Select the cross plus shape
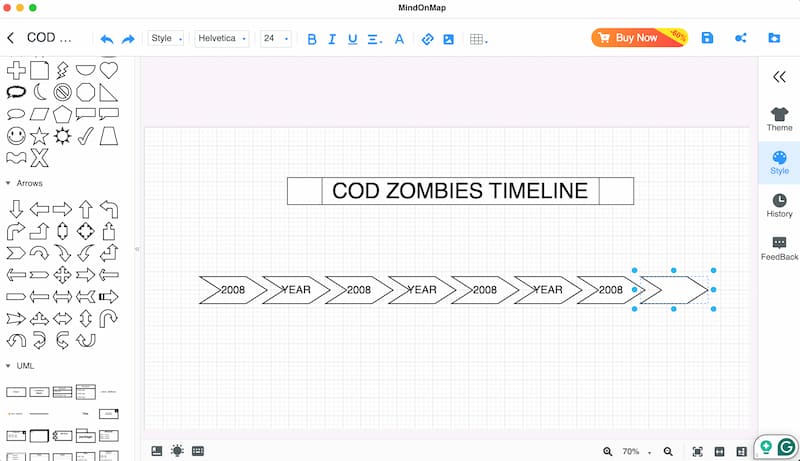Viewport: 800px width, 461px height. pos(16,70)
